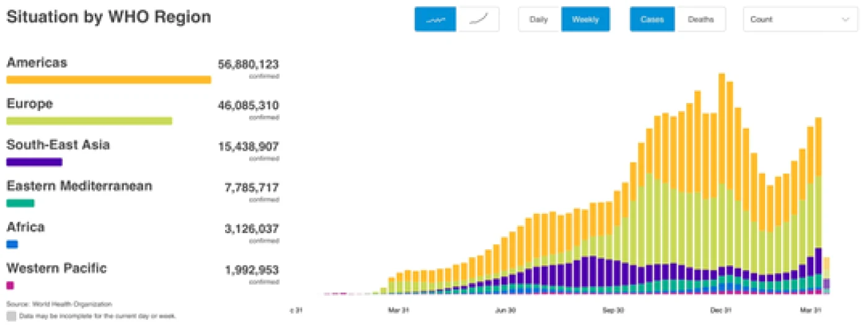Show Cases data

pyautogui.click(x=652, y=19)
